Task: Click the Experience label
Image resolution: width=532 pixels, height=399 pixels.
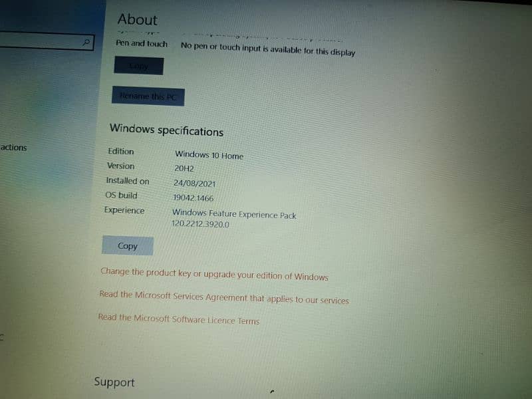Action: (x=124, y=210)
